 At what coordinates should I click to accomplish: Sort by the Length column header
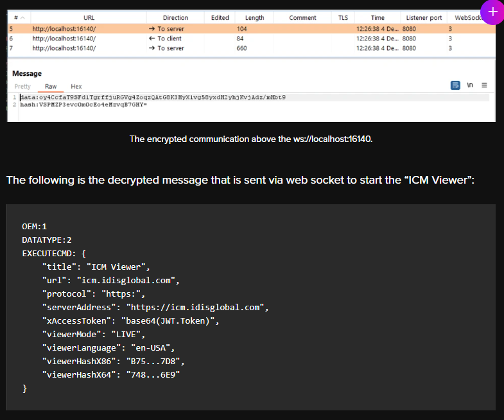[x=254, y=18]
